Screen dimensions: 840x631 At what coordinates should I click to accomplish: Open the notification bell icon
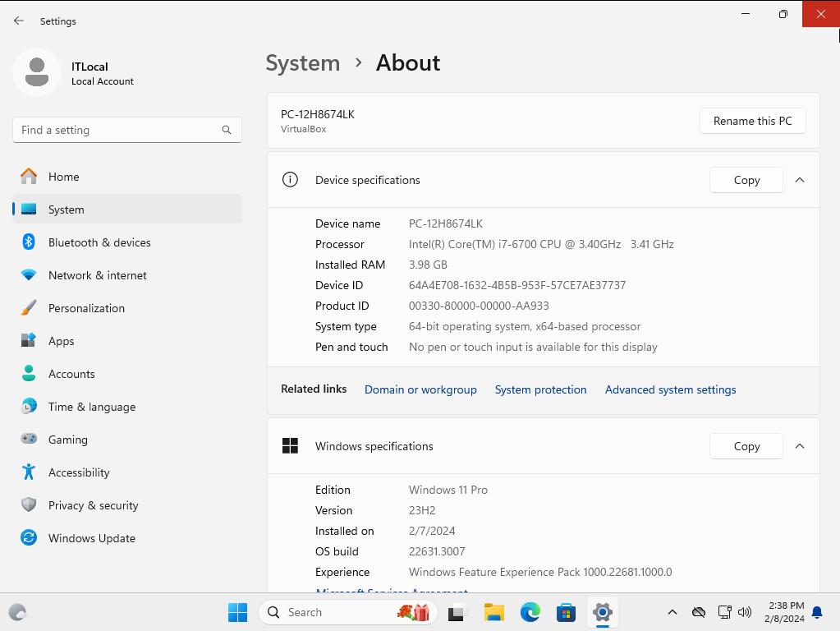[818, 612]
